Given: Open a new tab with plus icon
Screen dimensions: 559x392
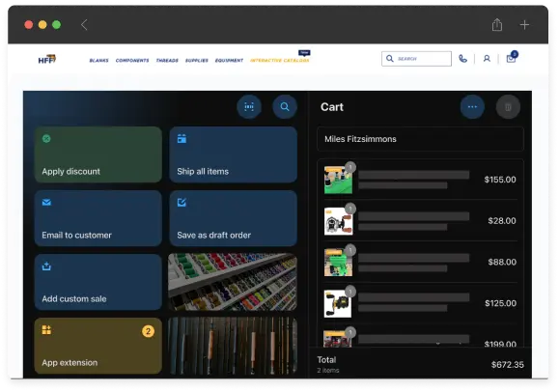Looking at the screenshot, I should point(524,24).
